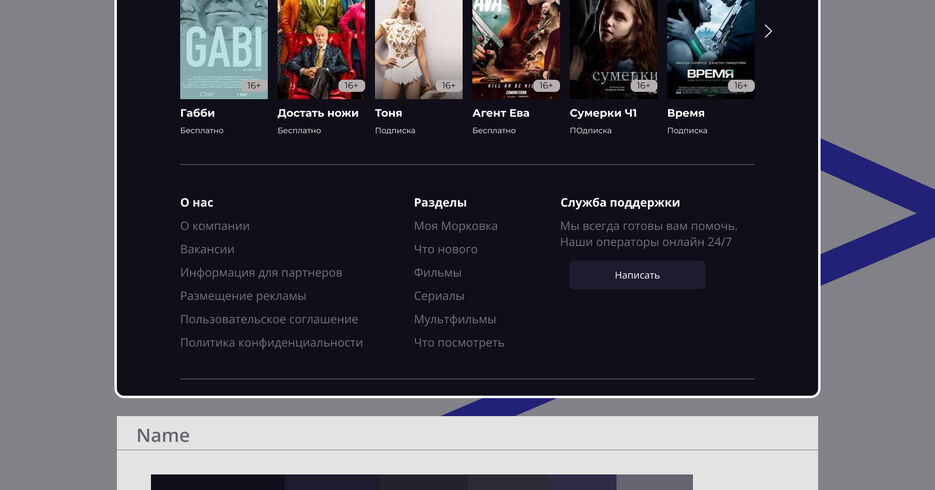935x490 pixels.
Task: Go to Мультфильмы section
Action: [455, 319]
